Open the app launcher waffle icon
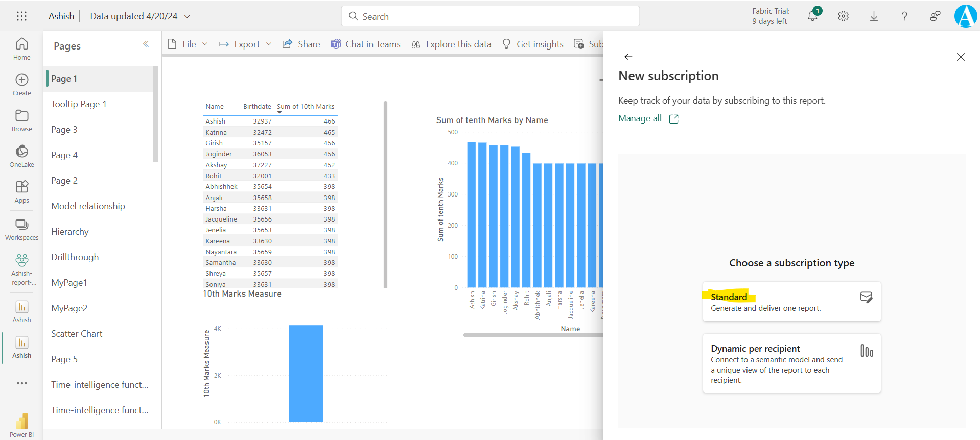980x440 pixels. [x=21, y=16]
